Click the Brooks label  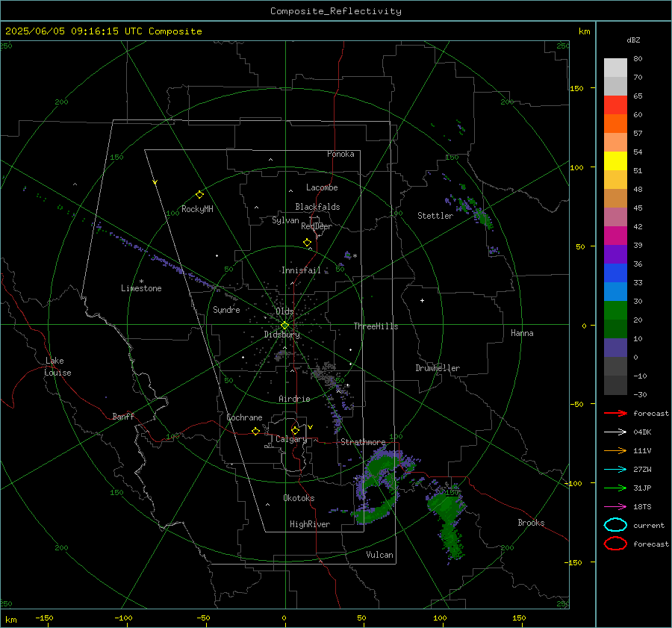pos(531,523)
